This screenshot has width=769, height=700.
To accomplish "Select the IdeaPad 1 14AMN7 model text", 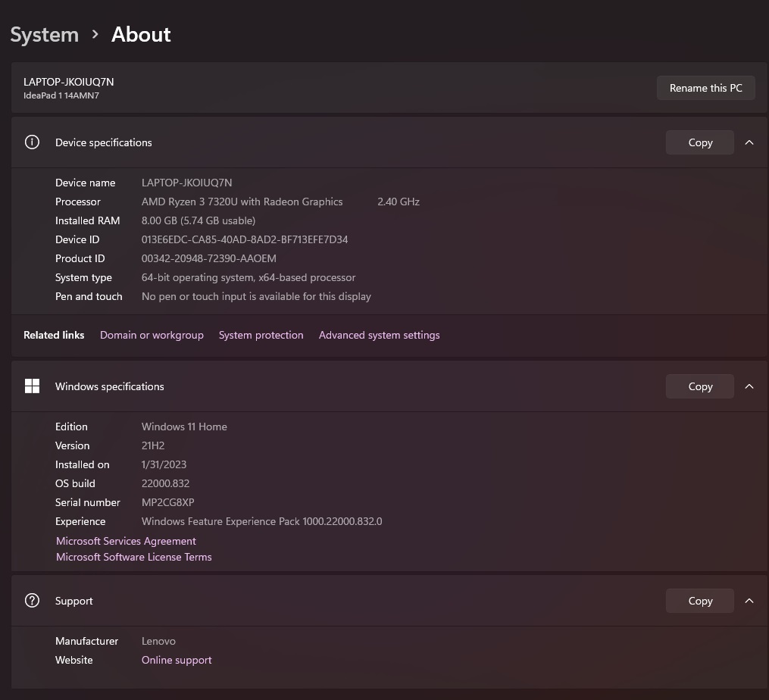I will (x=61, y=95).
